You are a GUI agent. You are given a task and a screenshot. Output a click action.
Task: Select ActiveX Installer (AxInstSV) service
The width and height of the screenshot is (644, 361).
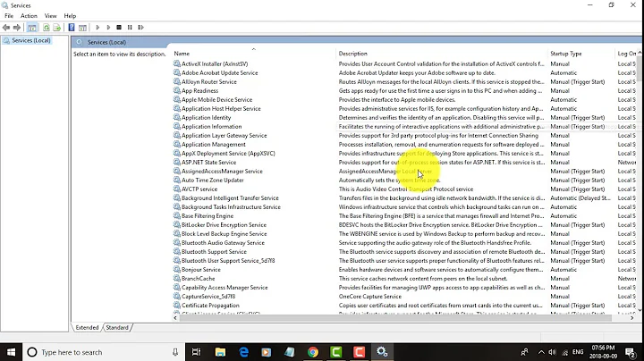point(215,64)
